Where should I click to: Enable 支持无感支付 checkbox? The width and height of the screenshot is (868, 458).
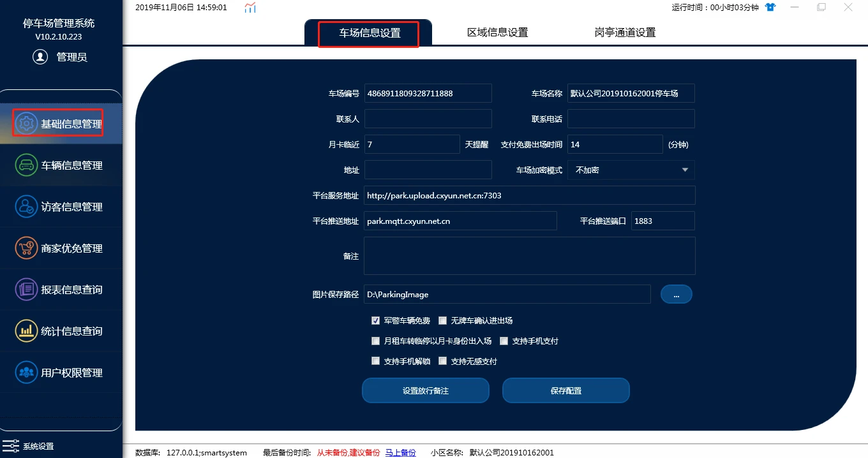[442, 361]
